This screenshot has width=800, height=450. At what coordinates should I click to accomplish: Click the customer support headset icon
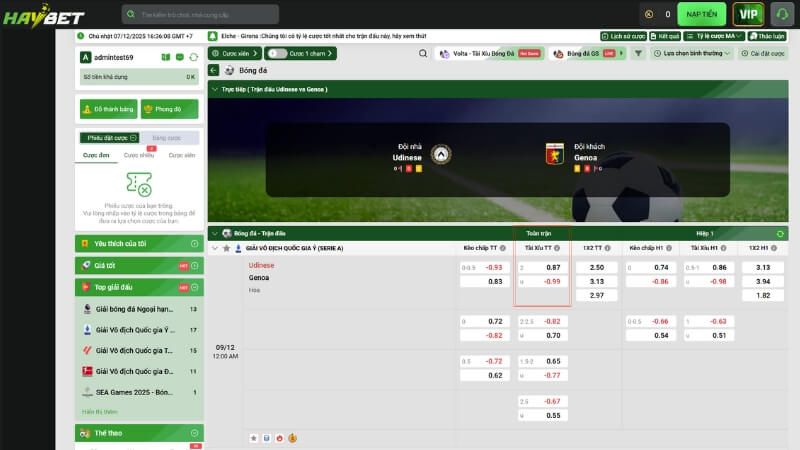tap(780, 14)
